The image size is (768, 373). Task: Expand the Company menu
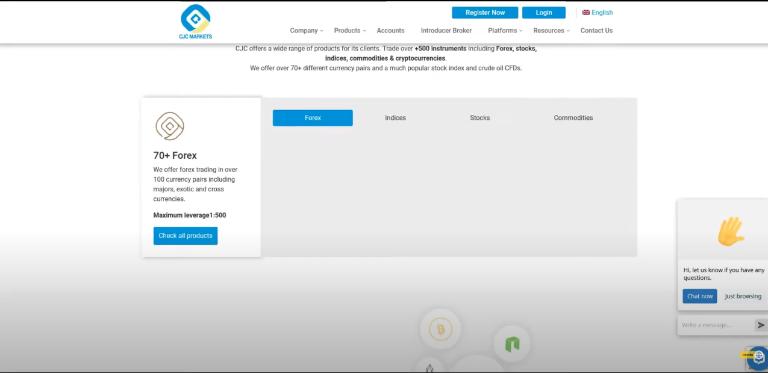pyautogui.click(x=306, y=30)
